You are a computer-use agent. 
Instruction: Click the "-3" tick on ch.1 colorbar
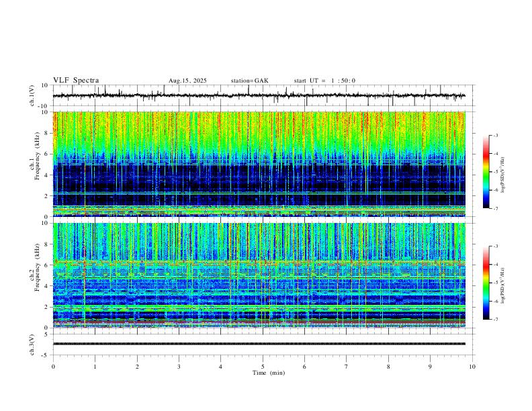pos(495,135)
